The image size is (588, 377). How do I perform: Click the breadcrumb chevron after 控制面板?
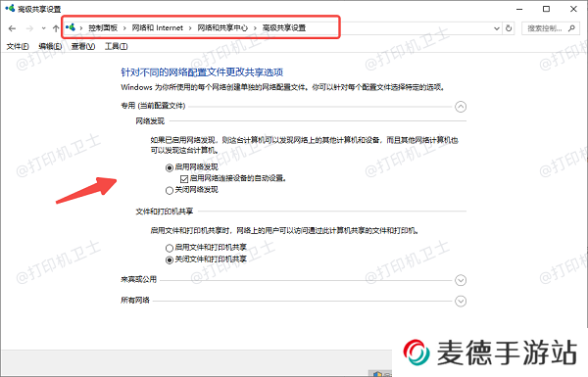[x=124, y=28]
